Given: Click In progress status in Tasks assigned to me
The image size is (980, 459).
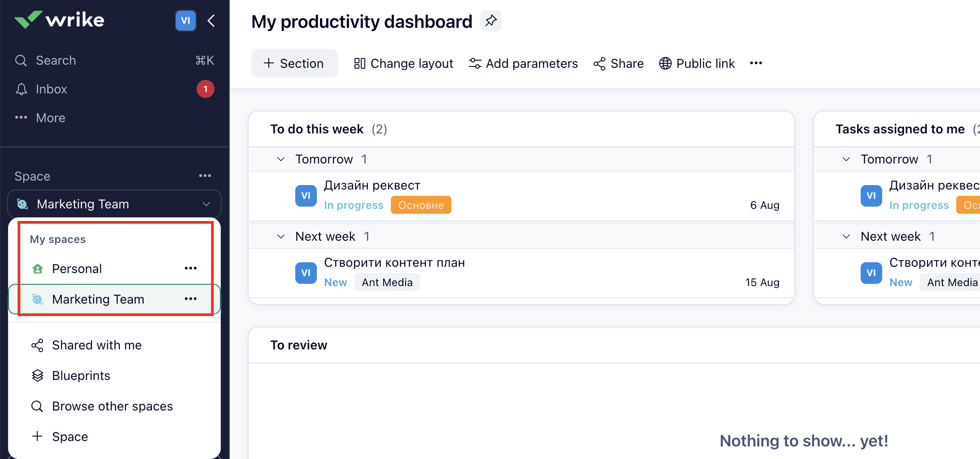Looking at the screenshot, I should point(919,205).
